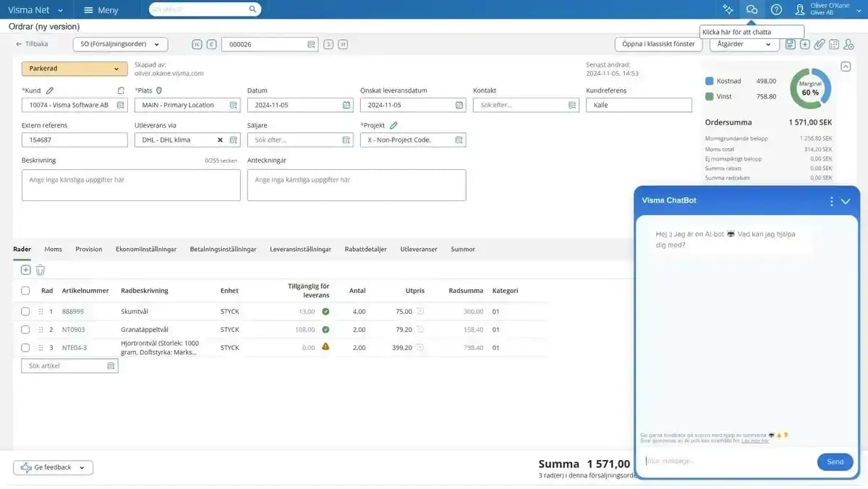Click the save diskette icon
This screenshot has height=489, width=868.
tap(791, 44)
